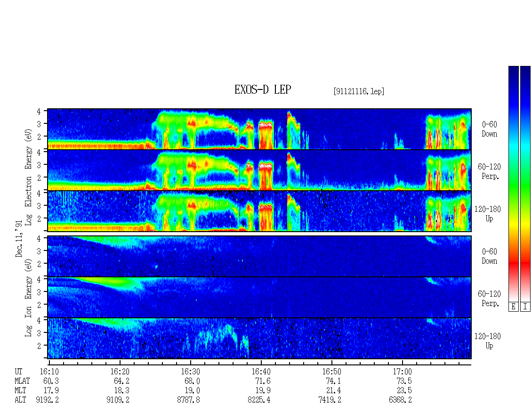Click the ALT value 6368.2
The height and width of the screenshot is (412, 532).
pos(400,400)
